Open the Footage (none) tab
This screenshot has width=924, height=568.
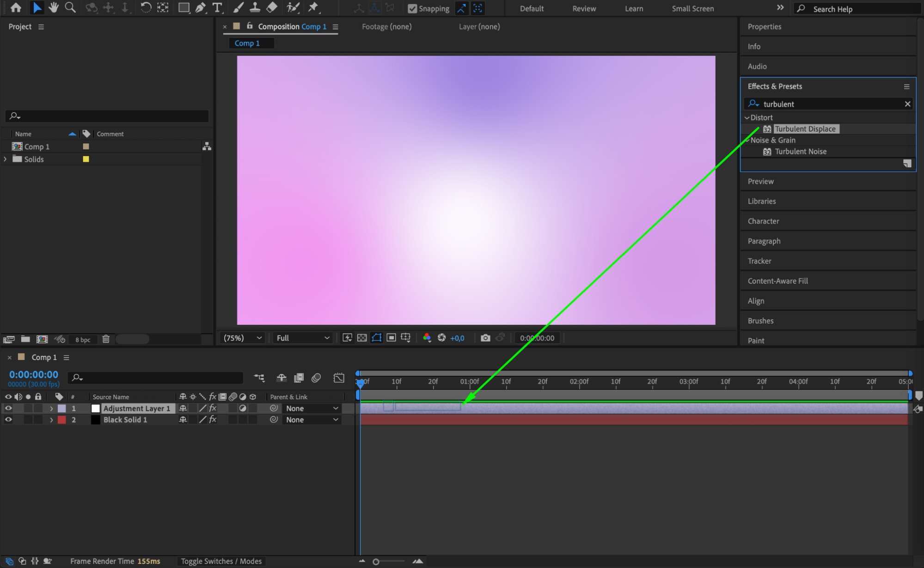pyautogui.click(x=386, y=26)
